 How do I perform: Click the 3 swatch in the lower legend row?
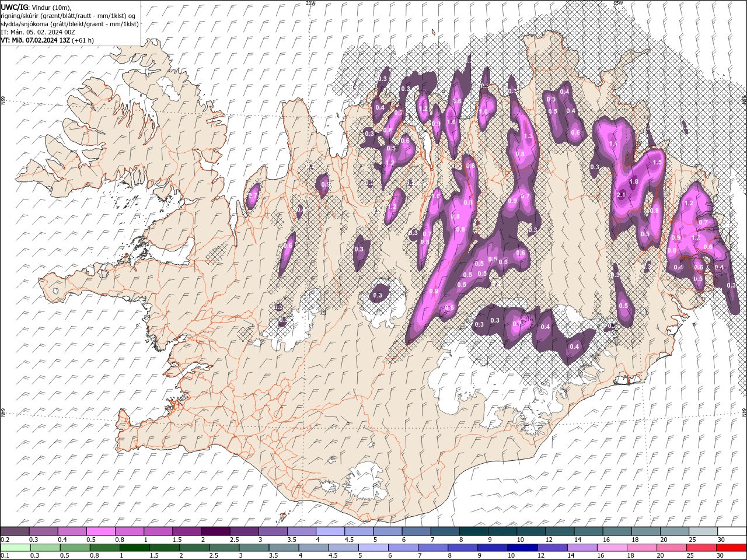[x=254, y=548]
